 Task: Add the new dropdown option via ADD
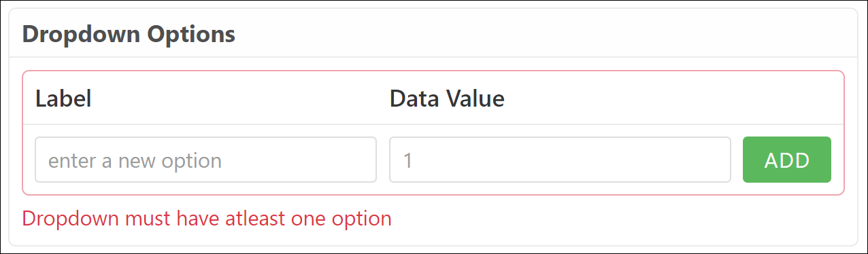tap(787, 160)
